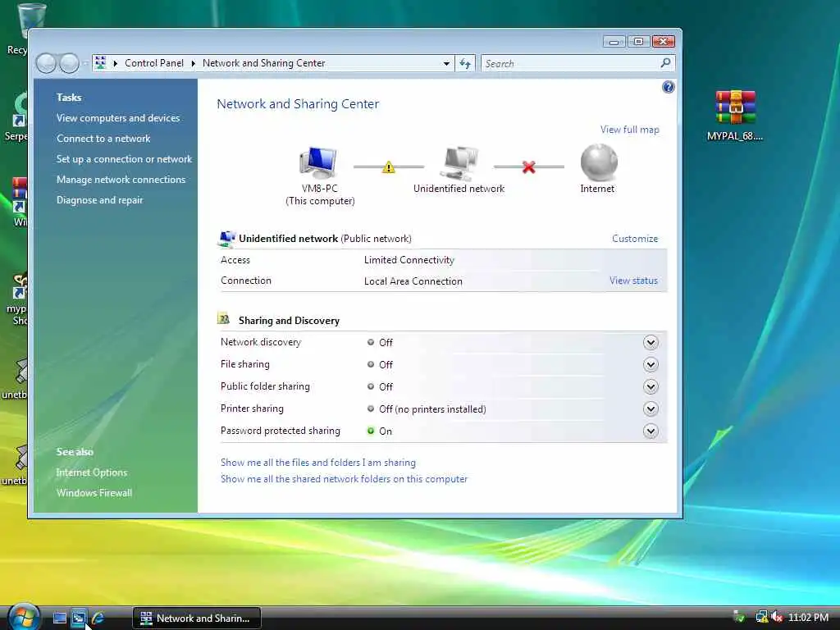Open Connect to a network task

103,138
